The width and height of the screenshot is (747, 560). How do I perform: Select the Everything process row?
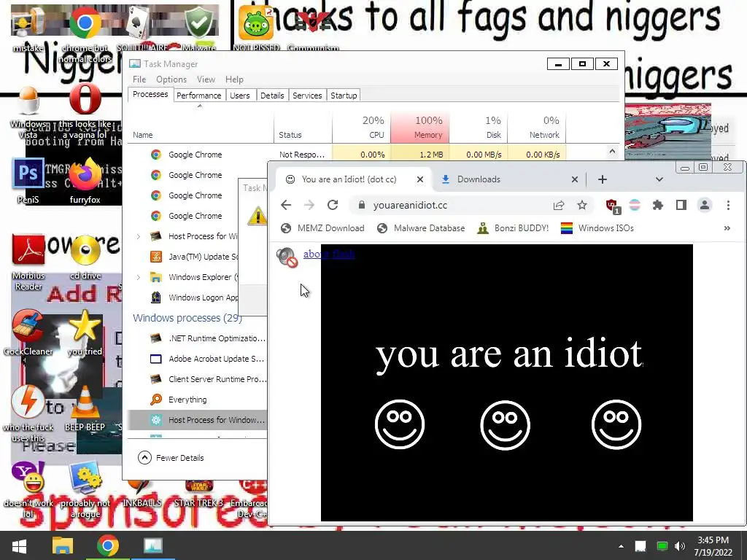[x=197, y=400]
